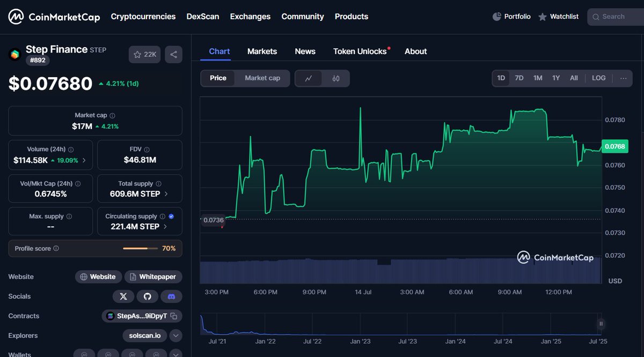Switch to Token Unlocks tab

(x=360, y=51)
